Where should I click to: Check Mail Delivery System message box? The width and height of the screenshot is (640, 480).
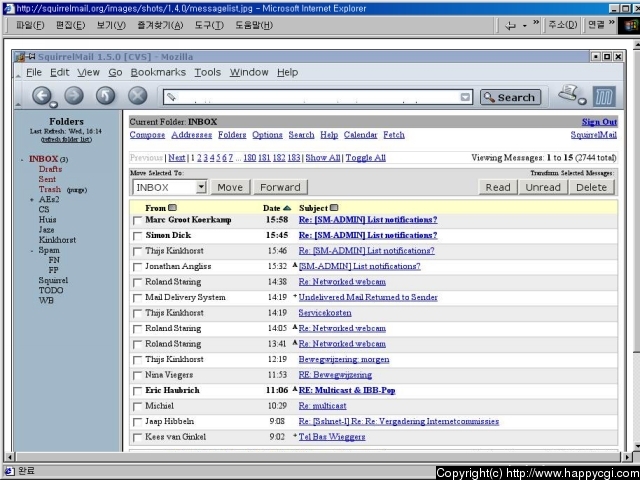[138, 298]
